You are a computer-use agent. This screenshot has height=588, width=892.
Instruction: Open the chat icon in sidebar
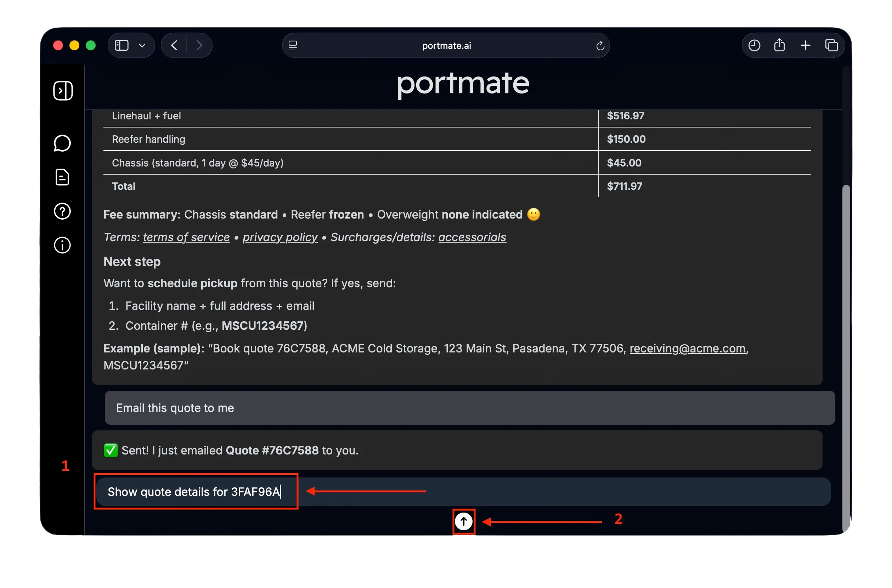tap(62, 143)
